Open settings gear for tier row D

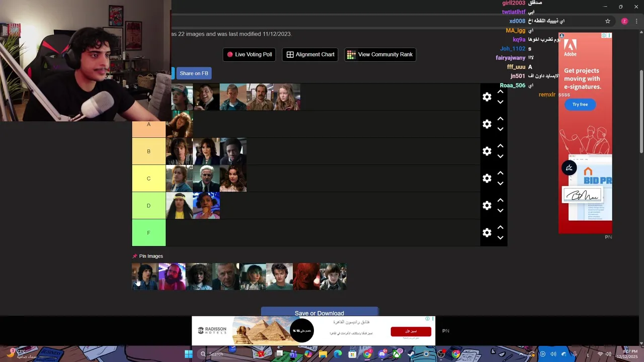(x=487, y=206)
